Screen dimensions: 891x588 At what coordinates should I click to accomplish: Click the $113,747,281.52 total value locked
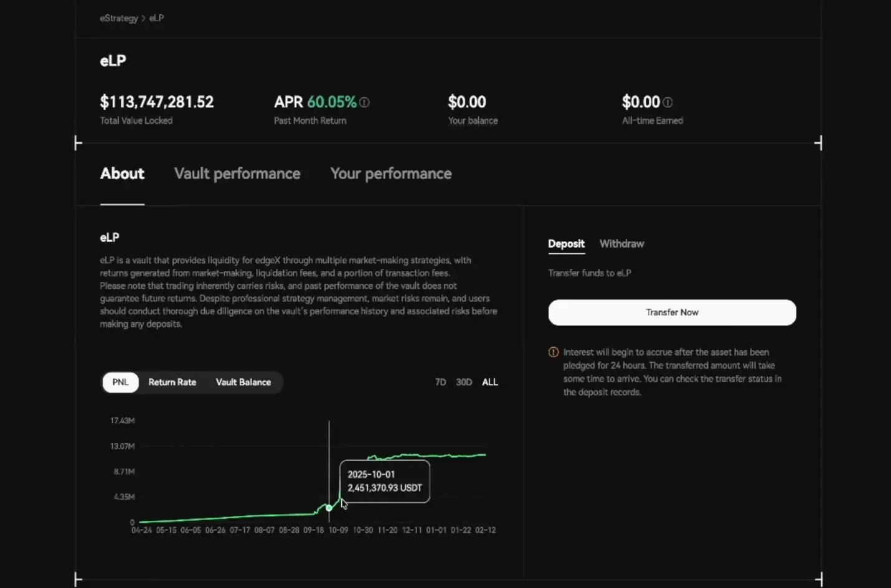pos(157,102)
